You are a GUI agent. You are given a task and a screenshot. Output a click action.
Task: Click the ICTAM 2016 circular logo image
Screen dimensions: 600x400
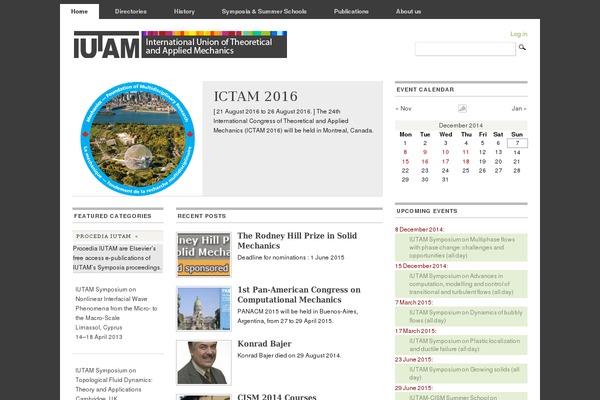click(137, 139)
